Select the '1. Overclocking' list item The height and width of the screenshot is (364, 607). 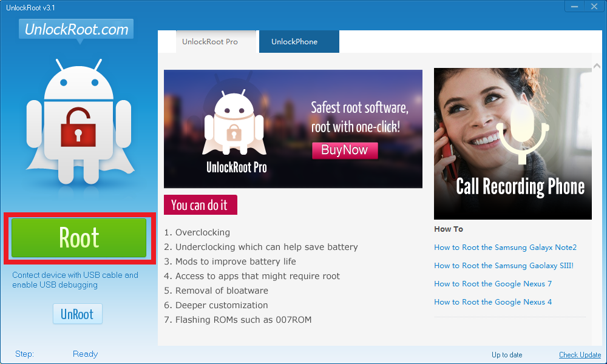click(x=197, y=232)
